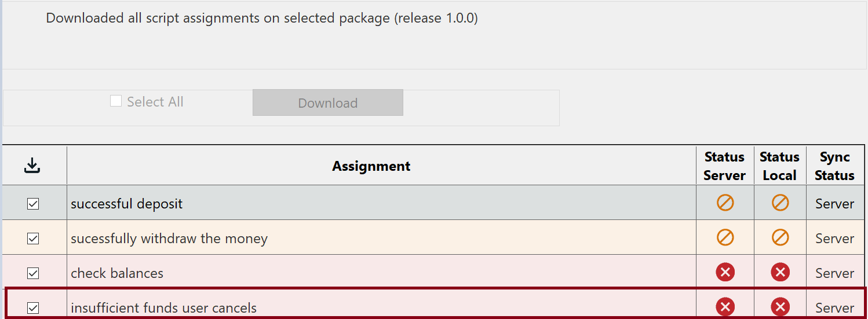The width and height of the screenshot is (868, 319).
Task: Click server status icon for withdraw the money
Action: point(725,237)
